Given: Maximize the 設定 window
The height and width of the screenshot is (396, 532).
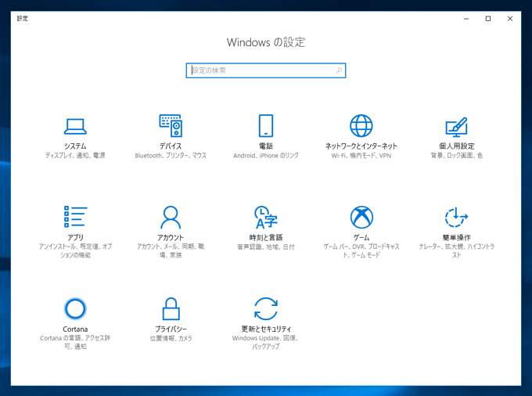Looking at the screenshot, I should coord(488,19).
